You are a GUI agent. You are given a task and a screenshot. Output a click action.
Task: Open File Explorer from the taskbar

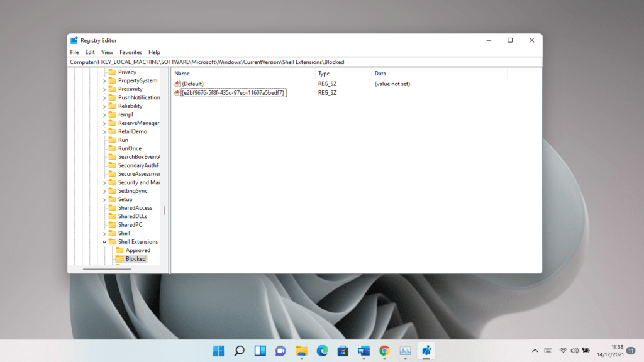pos(301,351)
